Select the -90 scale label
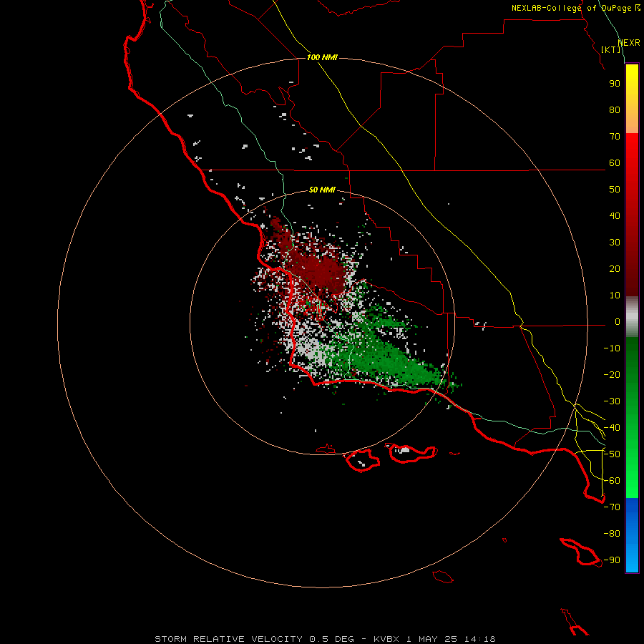Viewport: 644px width, 644px height. [612, 560]
